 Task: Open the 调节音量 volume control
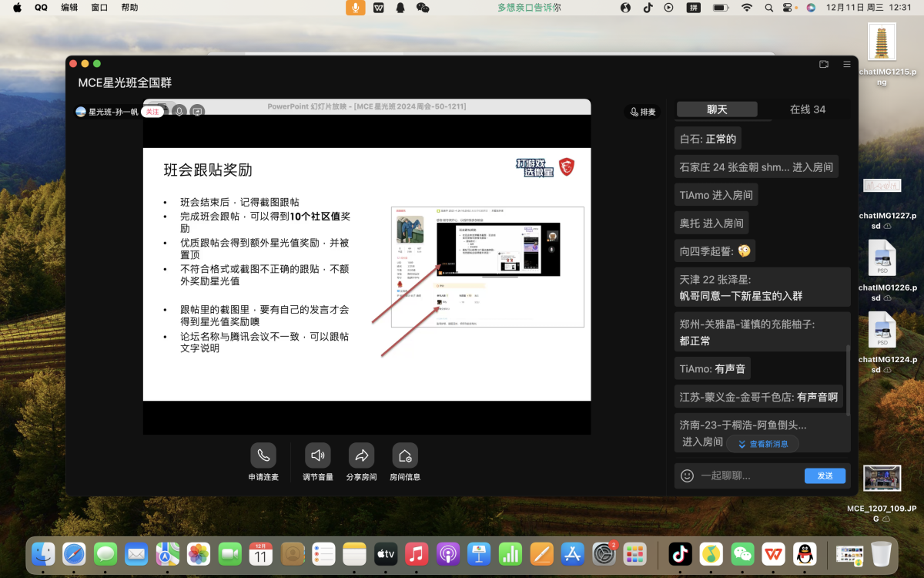(318, 455)
